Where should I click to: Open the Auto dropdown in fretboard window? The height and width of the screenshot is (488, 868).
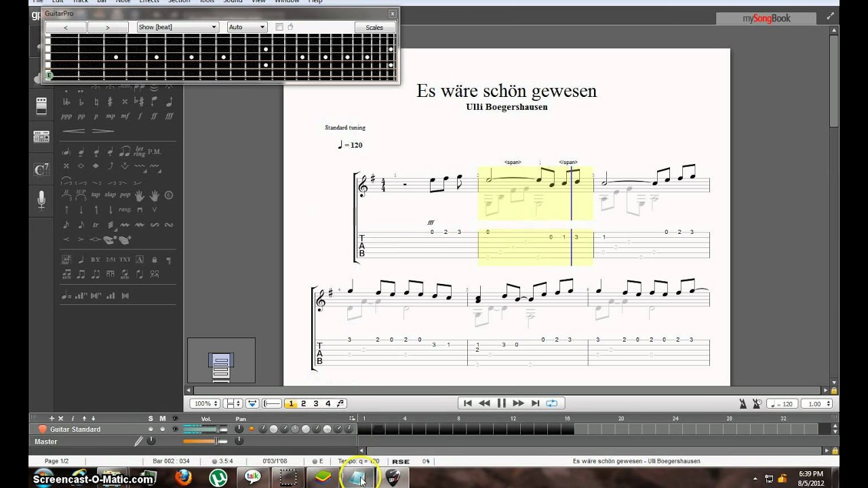coord(247,27)
